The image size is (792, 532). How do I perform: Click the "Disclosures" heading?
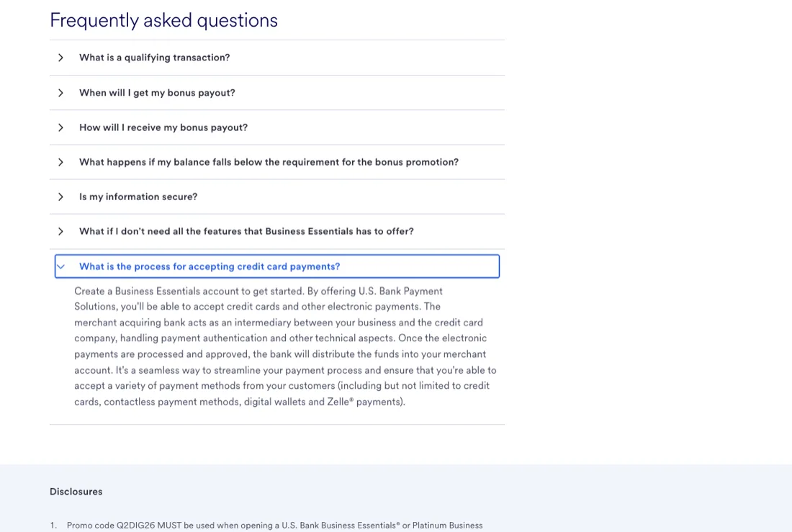(x=76, y=492)
